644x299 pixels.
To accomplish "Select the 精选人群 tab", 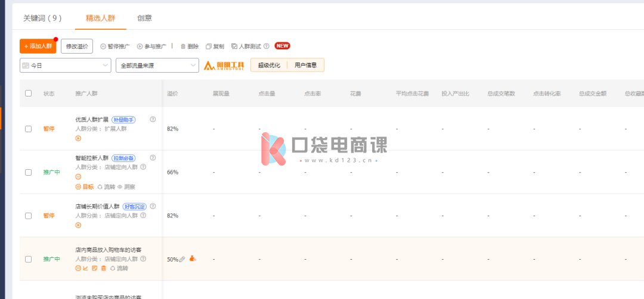I will 100,18.
